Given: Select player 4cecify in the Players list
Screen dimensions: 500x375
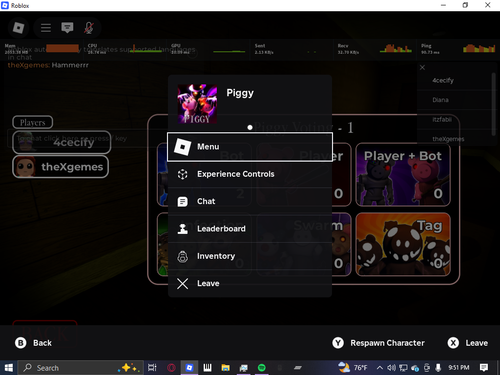Looking at the screenshot, I should [62, 142].
